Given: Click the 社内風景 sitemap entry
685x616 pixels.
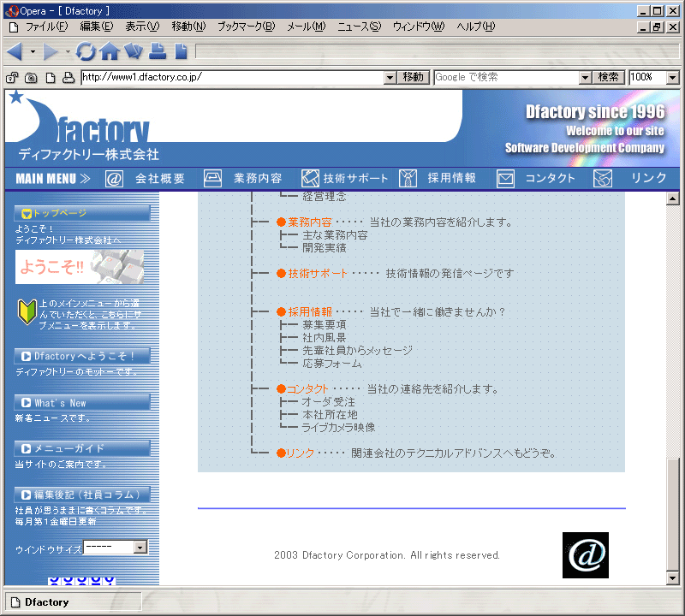Looking at the screenshot, I should (x=325, y=338).
